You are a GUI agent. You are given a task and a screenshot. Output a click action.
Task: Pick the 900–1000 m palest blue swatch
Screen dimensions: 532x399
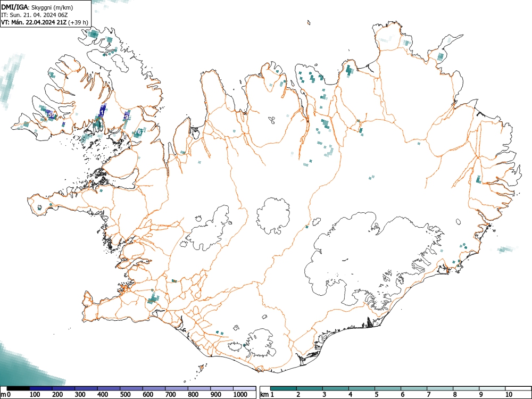[x=222, y=388]
